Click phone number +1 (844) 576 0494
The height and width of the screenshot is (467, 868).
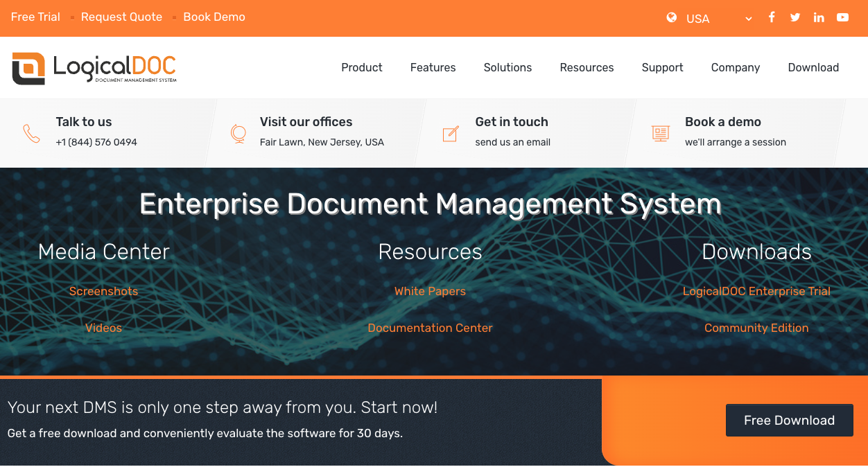click(96, 142)
